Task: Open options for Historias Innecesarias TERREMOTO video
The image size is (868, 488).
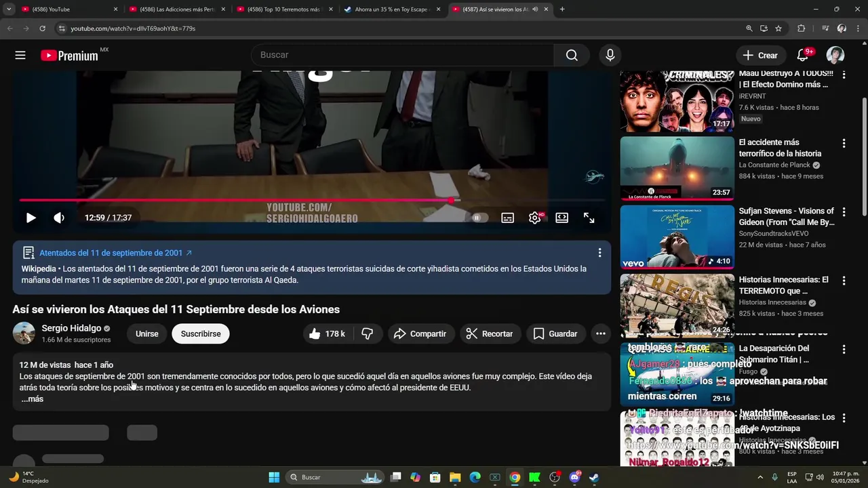Action: coord(844,281)
